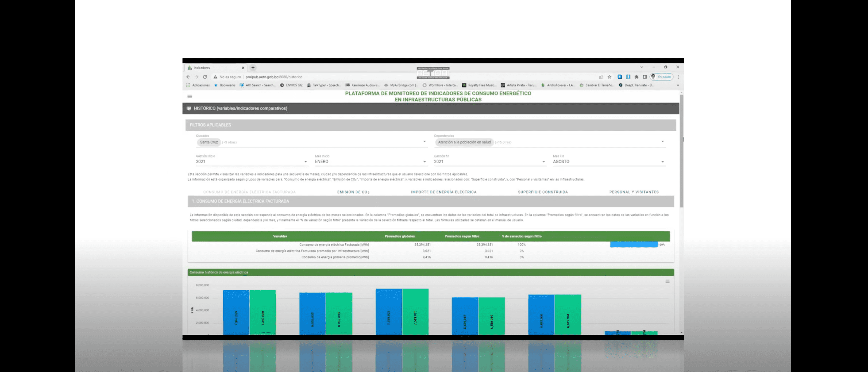Go back to previous page
The width and height of the screenshot is (868, 372).
point(188,77)
